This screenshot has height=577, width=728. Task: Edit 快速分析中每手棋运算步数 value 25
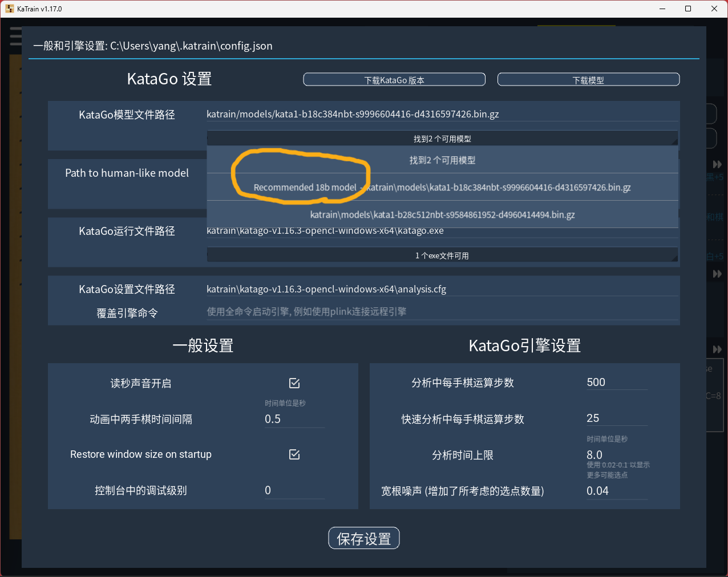pos(617,418)
